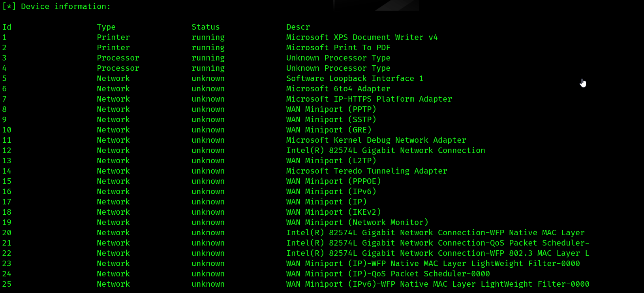
Task: Click the running status of device 3
Action: pos(208,58)
